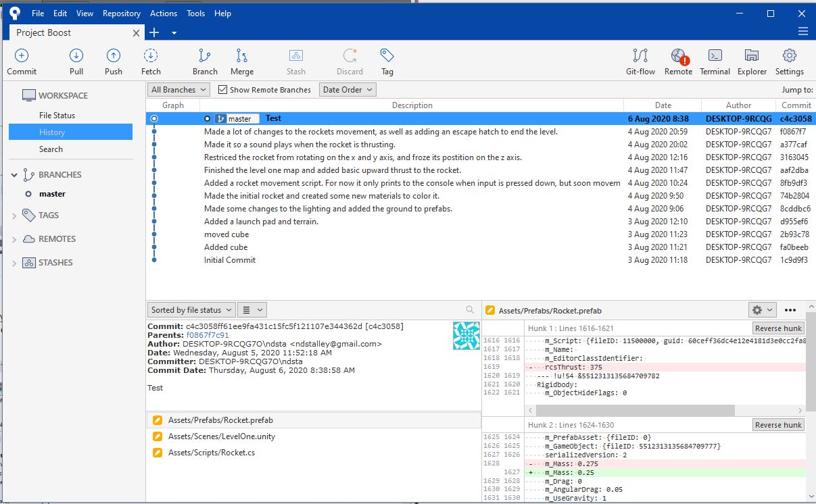This screenshot has width=816, height=504.
Task: Click Reverse hunk for Hunk 1
Action: tap(777, 328)
